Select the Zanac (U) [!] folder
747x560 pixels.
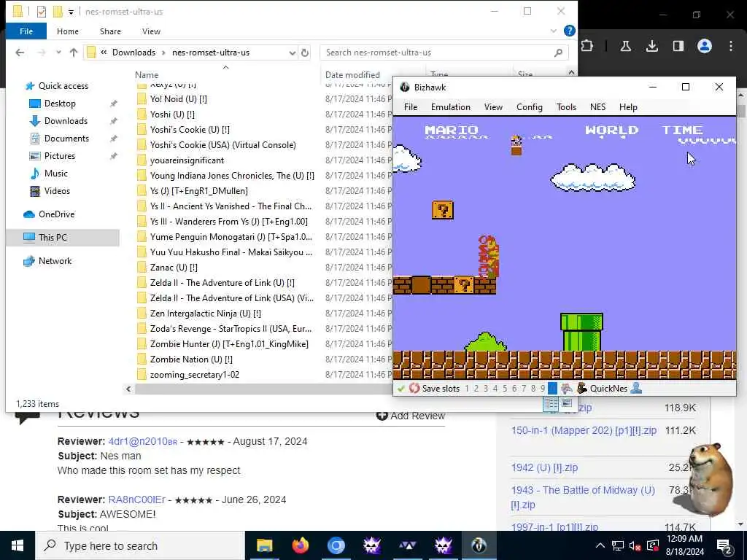tap(174, 268)
